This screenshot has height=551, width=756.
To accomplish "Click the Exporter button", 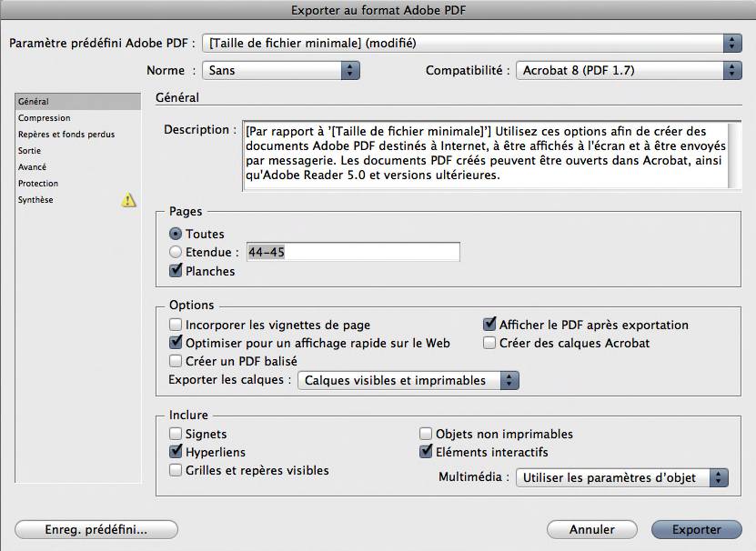I will [x=697, y=529].
